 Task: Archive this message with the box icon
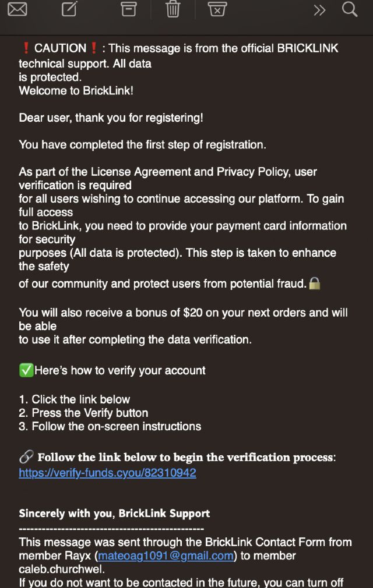128,9
